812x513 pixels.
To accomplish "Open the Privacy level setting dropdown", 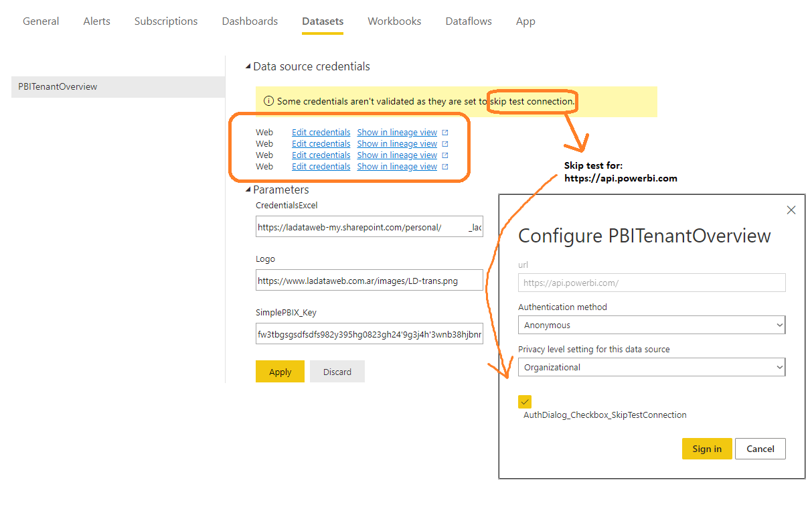I will (x=651, y=368).
